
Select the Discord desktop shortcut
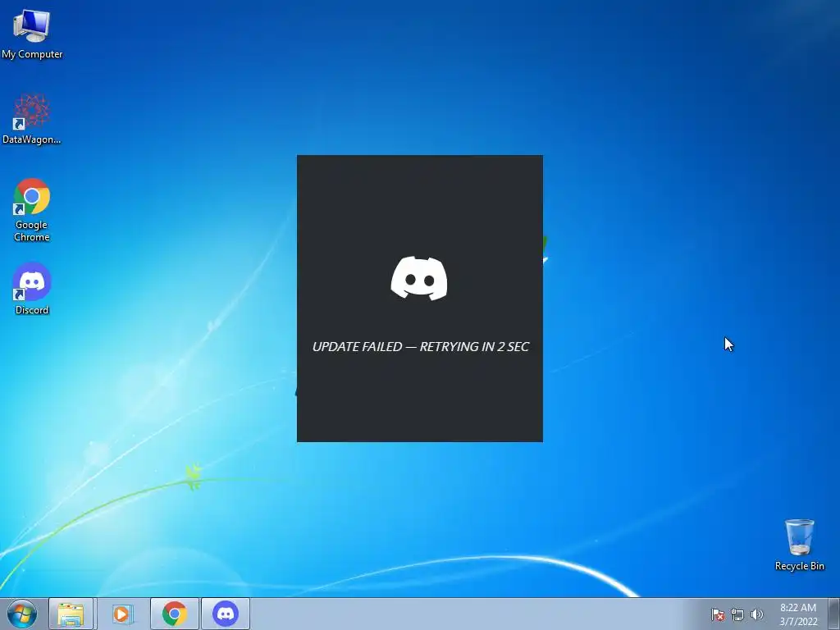coord(32,288)
